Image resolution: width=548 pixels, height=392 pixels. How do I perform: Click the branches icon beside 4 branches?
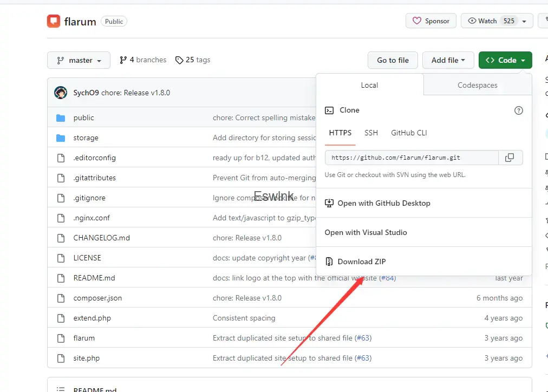[x=123, y=60]
